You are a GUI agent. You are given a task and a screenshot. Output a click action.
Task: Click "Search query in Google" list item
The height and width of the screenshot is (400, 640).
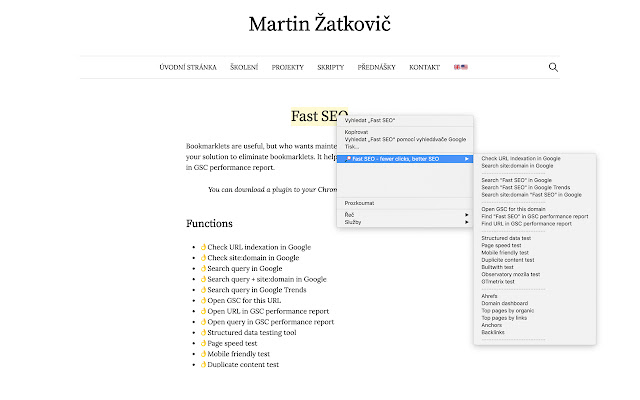coord(244,269)
